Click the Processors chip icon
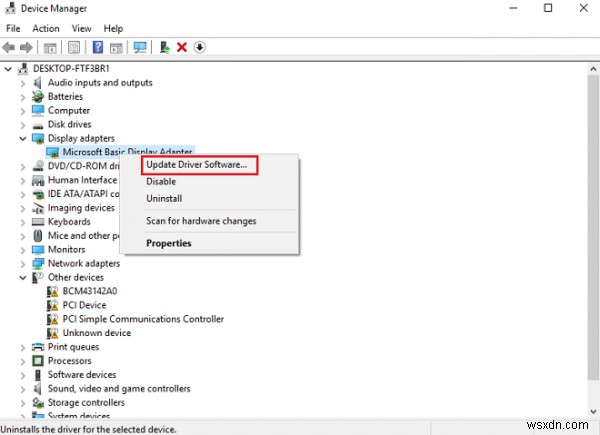600x435 pixels. (38, 361)
